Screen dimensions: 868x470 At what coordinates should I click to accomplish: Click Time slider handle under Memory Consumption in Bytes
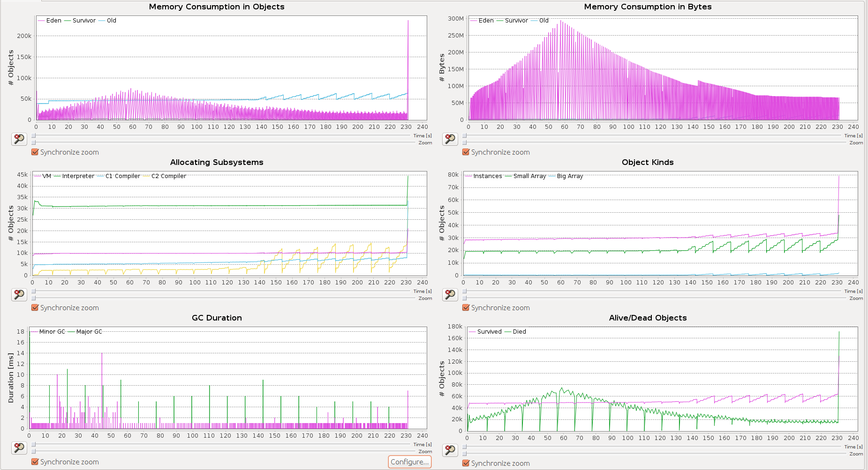tap(464, 136)
